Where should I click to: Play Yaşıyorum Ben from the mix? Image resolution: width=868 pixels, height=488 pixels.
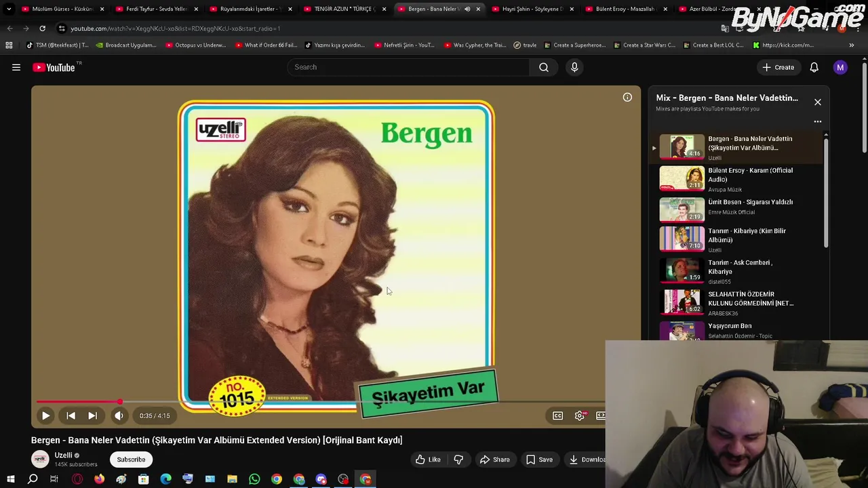pos(739,330)
